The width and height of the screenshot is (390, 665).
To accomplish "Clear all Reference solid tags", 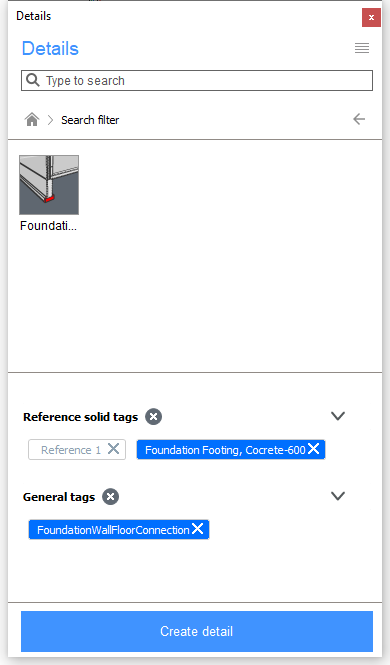I will [153, 416].
